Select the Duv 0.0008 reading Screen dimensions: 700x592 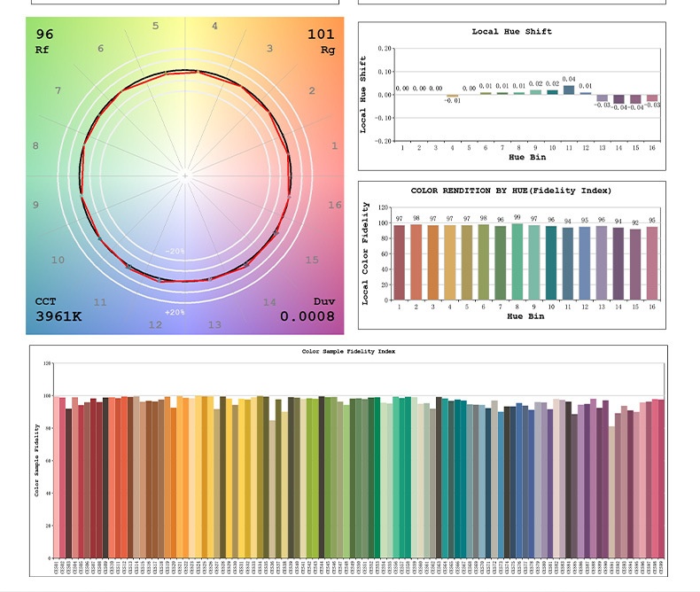[307, 316]
